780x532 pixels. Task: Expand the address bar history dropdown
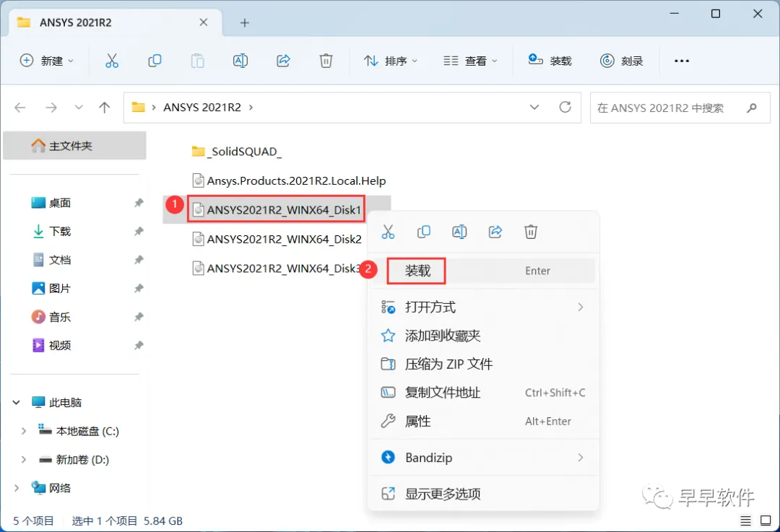click(534, 108)
